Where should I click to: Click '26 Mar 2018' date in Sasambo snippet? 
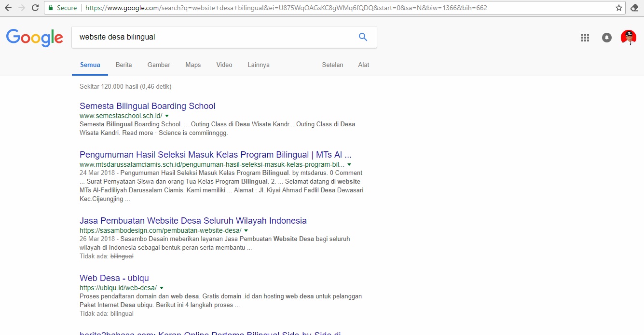click(97, 239)
